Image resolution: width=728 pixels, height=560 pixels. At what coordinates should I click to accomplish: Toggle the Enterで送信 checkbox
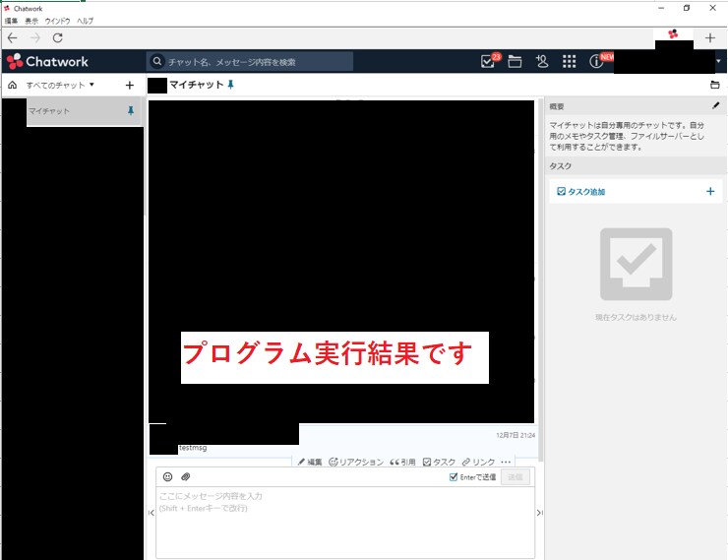454,477
